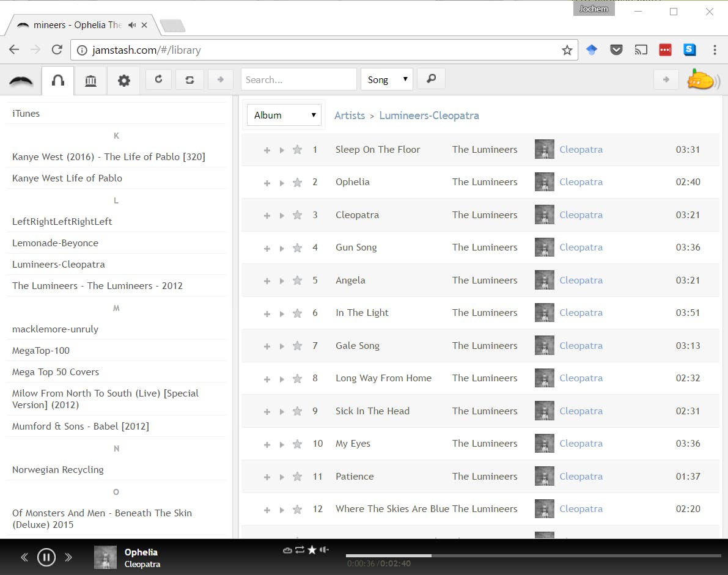
Task: Star the Ophelia track row
Action: [298, 182]
